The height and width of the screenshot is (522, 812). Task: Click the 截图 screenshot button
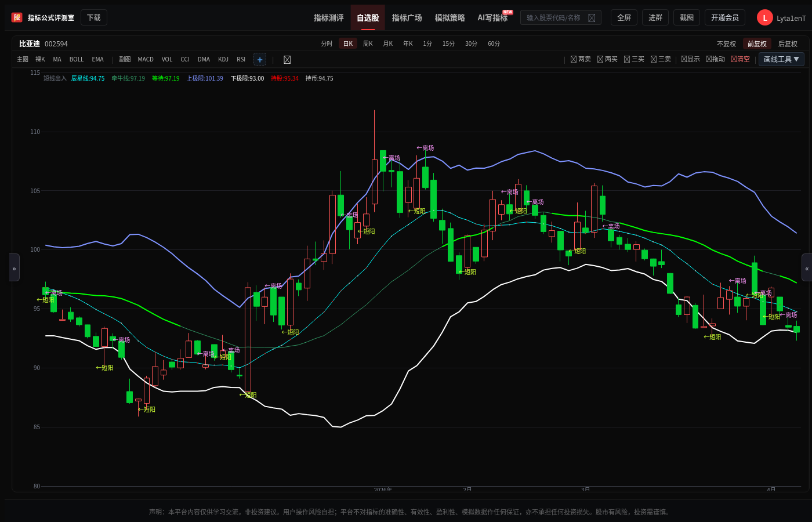[687, 17]
